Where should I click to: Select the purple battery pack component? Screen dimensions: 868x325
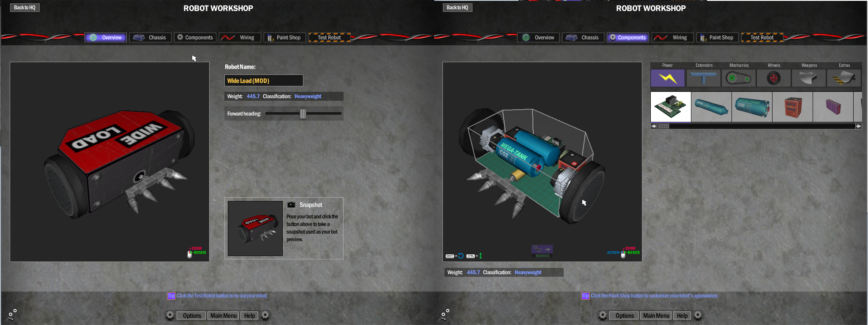[x=833, y=107]
